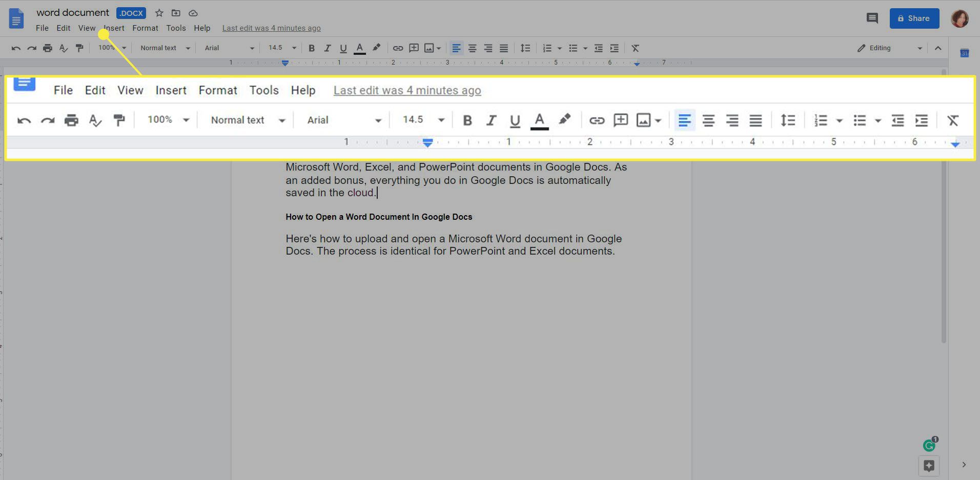Viewport: 980px width, 480px height.
Task: Open Edit menu in the small top menu bar
Action: (64, 28)
